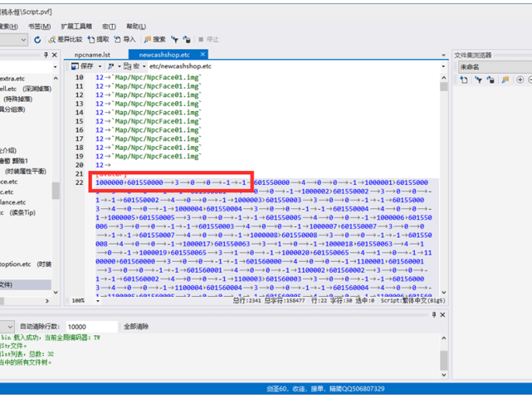Click the new file icon in 文件集浏览器
532x398 pixels.
point(464,80)
